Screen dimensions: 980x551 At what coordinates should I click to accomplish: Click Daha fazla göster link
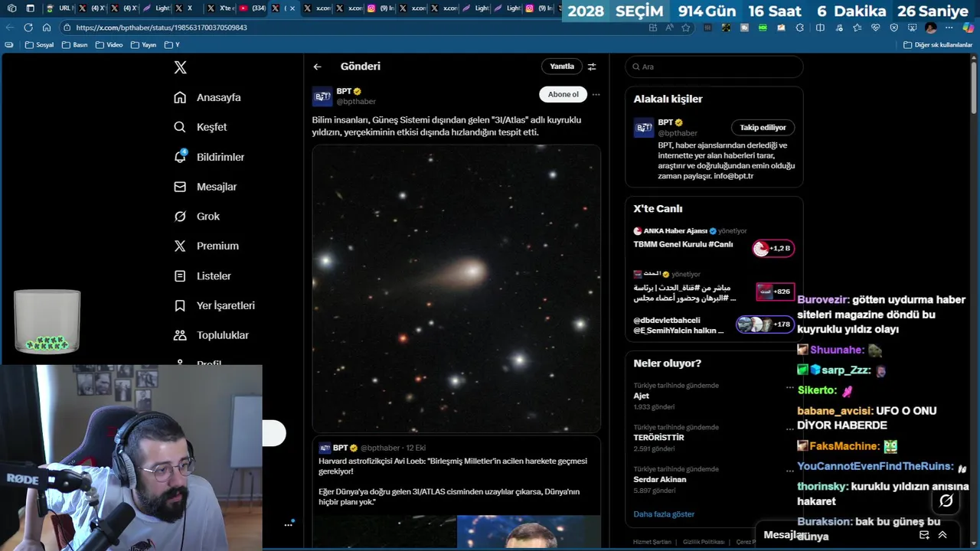[664, 514]
